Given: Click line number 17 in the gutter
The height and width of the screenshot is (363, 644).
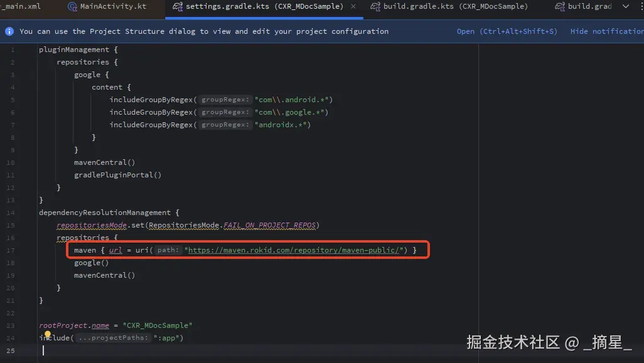Looking at the screenshot, I should pyautogui.click(x=10, y=250).
